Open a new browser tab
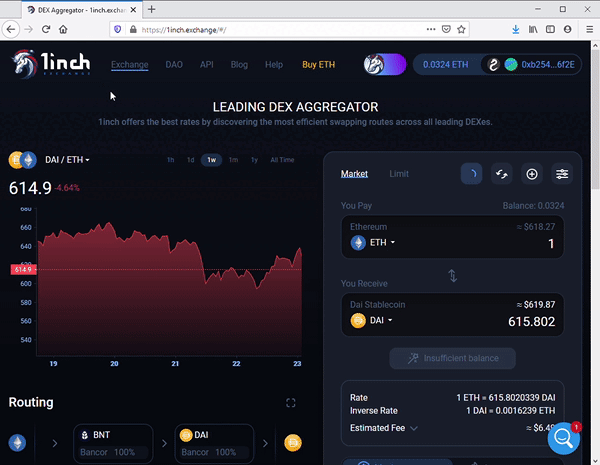 click(x=152, y=9)
